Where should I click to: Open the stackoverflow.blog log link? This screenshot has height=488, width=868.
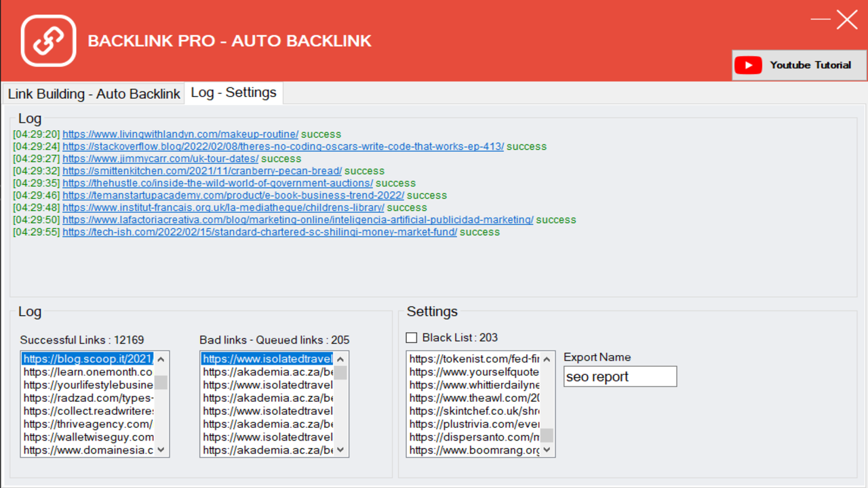point(283,146)
